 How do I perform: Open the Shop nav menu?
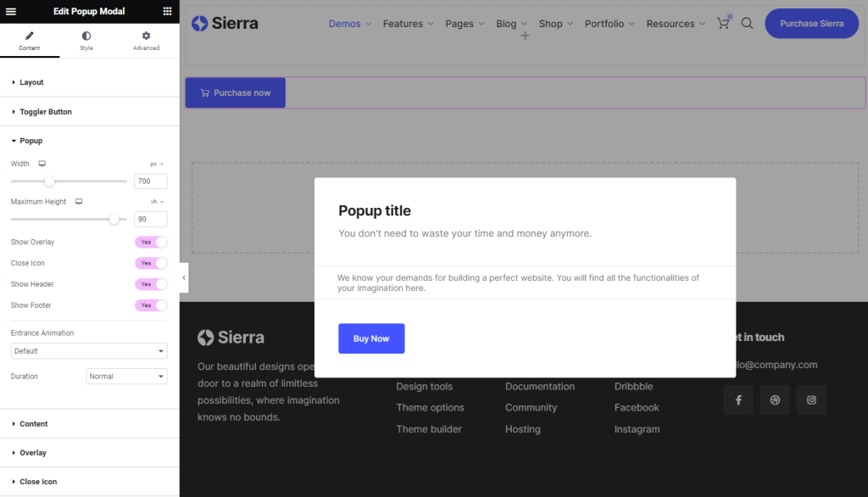(x=556, y=24)
